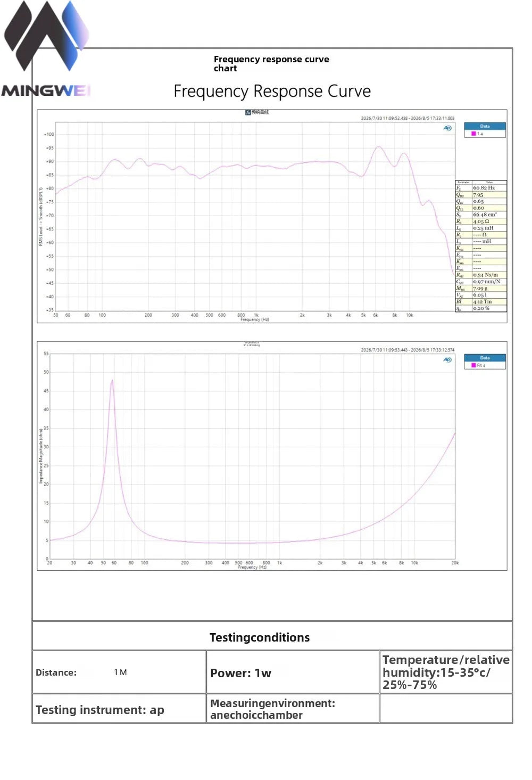Image resolution: width=532 pixels, height=780 pixels.
Task: Click the AP logo in the frequency response graph
Action: [447, 128]
